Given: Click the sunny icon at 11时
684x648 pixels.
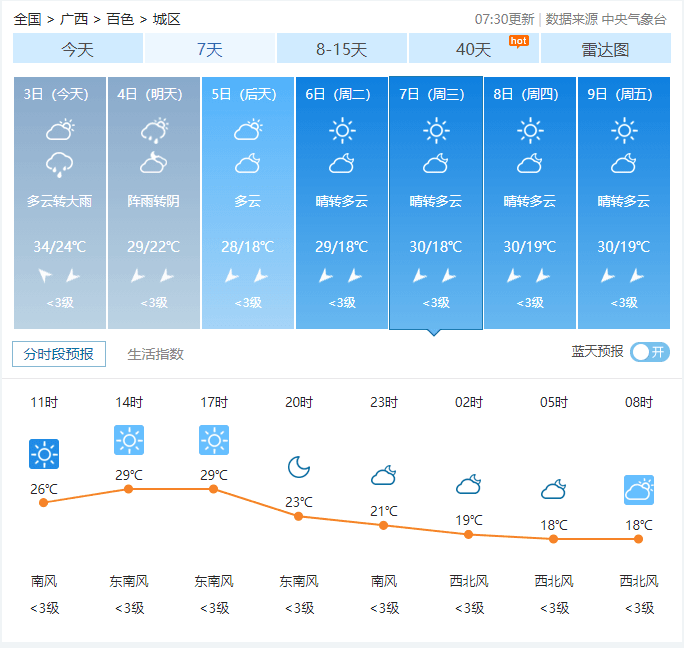Looking at the screenshot, I should pyautogui.click(x=44, y=454).
